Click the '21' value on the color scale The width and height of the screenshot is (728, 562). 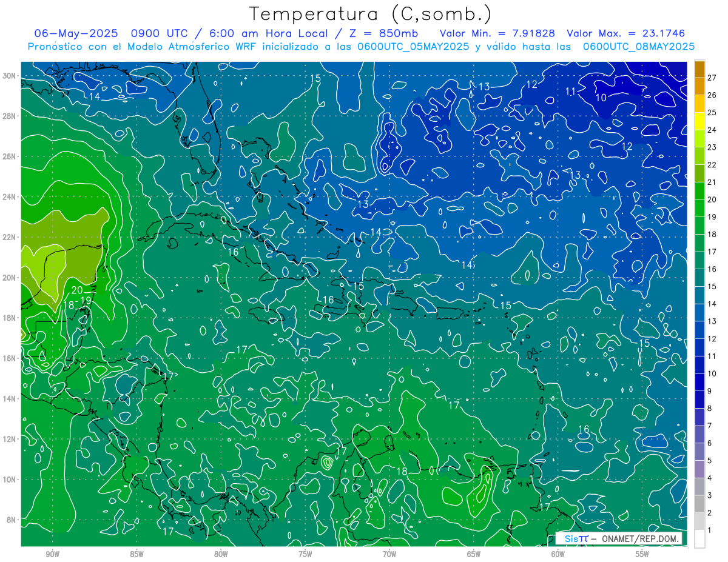pos(712,182)
